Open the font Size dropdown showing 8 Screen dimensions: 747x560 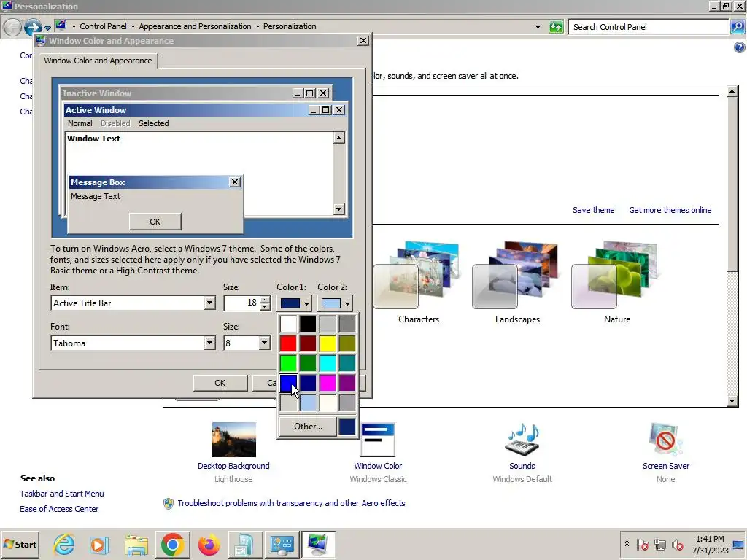[264, 343]
